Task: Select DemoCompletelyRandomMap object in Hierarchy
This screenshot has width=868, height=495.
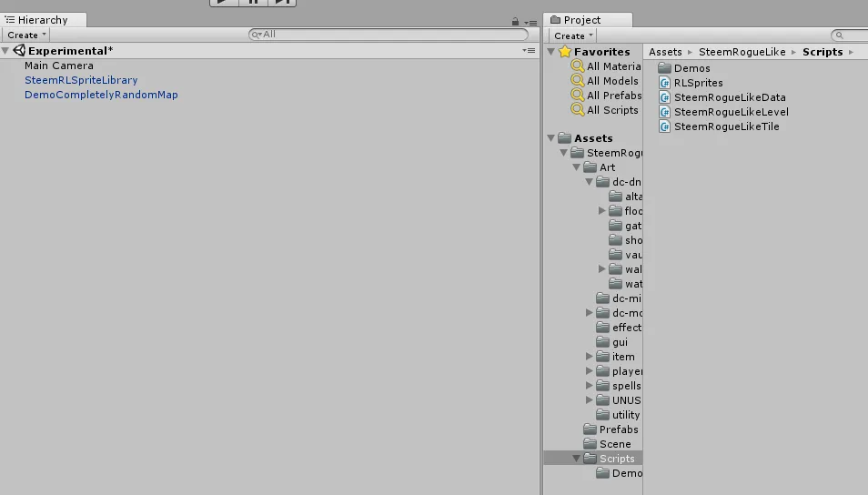Action: 101,95
